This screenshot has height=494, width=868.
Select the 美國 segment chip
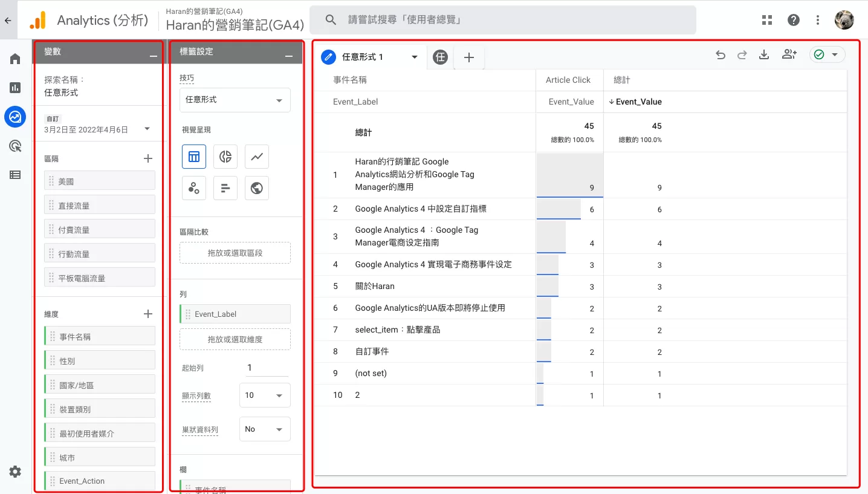[x=100, y=181]
